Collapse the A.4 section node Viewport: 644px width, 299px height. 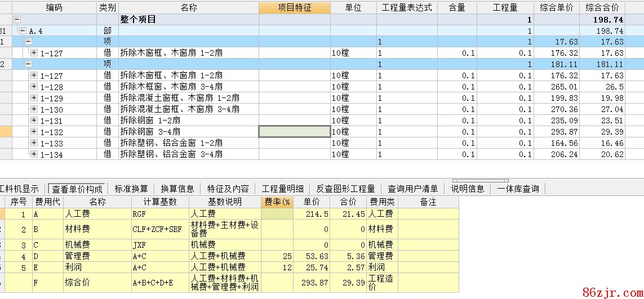coord(23,30)
